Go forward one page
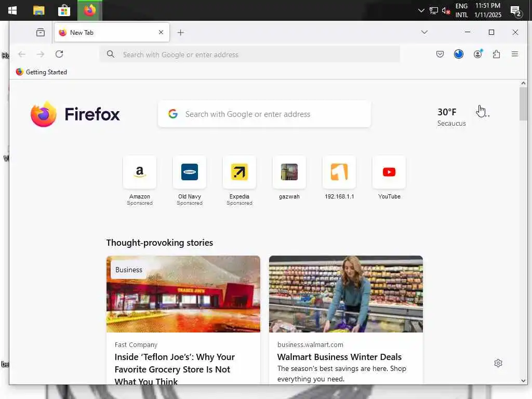532x399 pixels. point(41,54)
